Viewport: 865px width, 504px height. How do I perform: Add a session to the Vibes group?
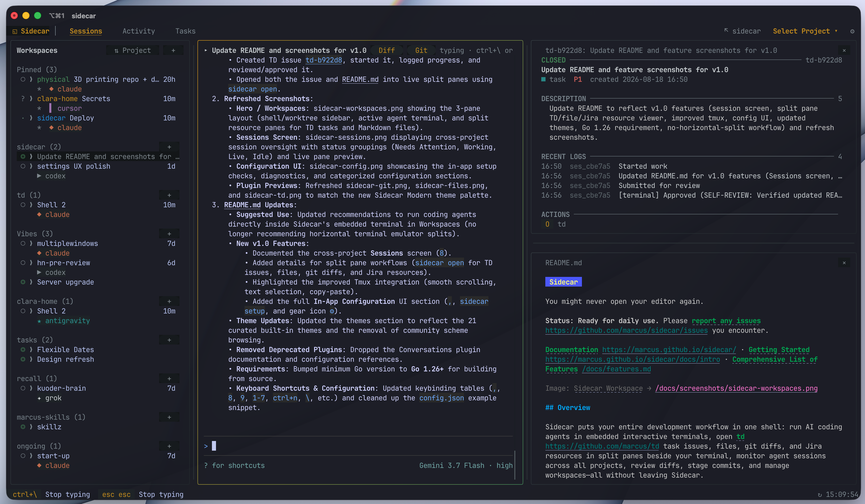point(169,234)
